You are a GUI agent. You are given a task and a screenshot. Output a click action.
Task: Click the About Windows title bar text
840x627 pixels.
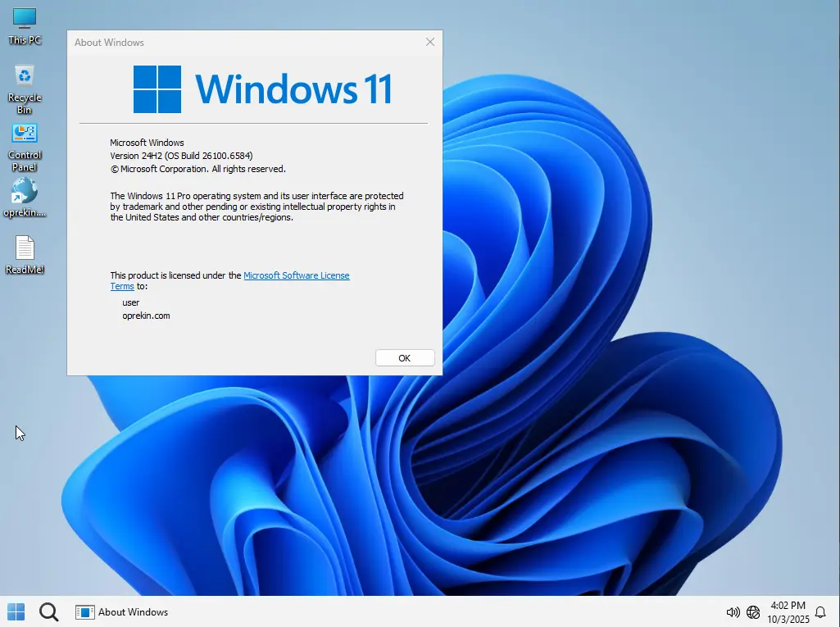point(109,43)
